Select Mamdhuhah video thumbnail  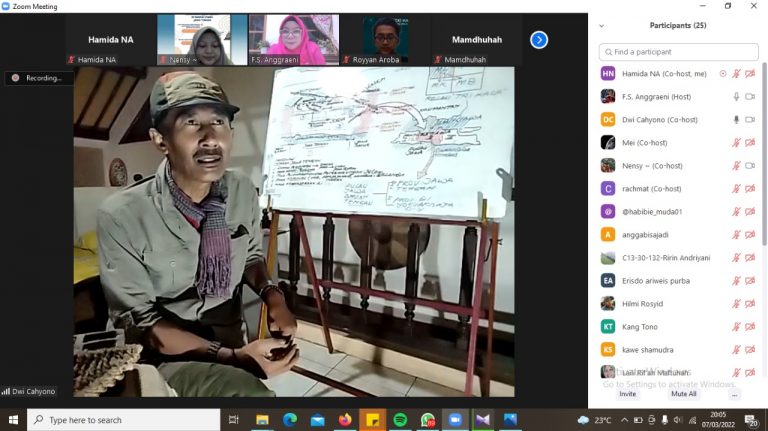click(x=477, y=40)
